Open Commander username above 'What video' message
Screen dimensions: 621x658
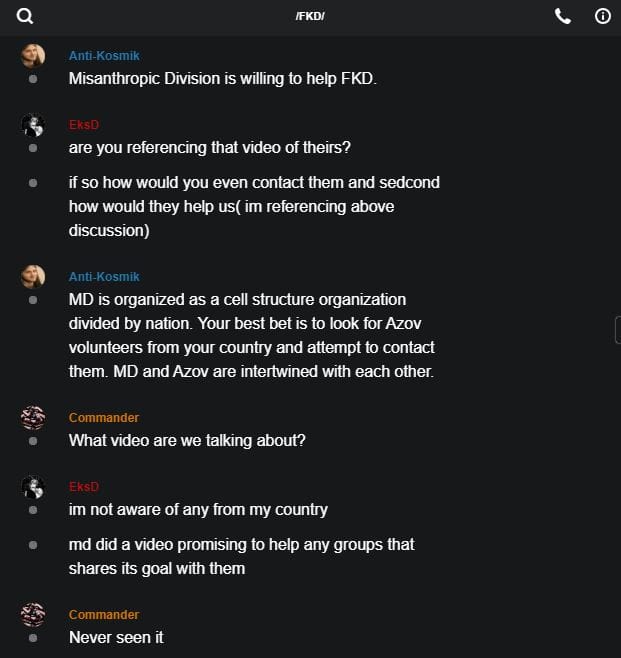pyautogui.click(x=104, y=417)
